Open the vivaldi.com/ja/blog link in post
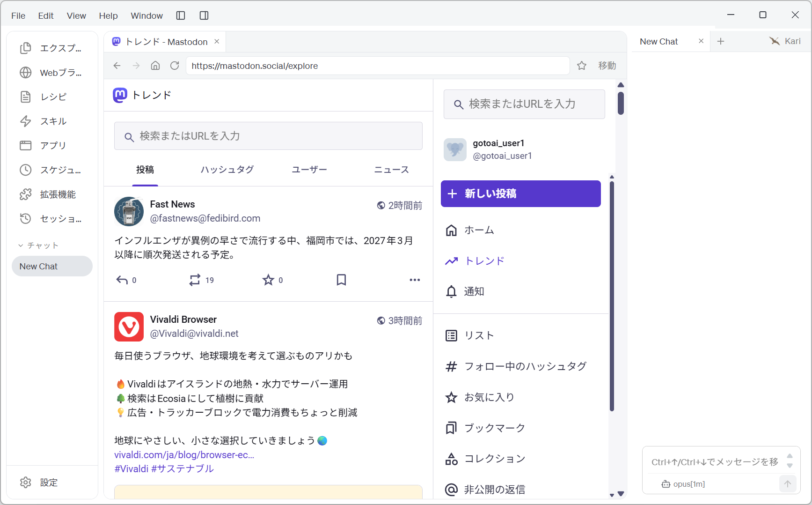The width and height of the screenshot is (812, 505). (184, 455)
